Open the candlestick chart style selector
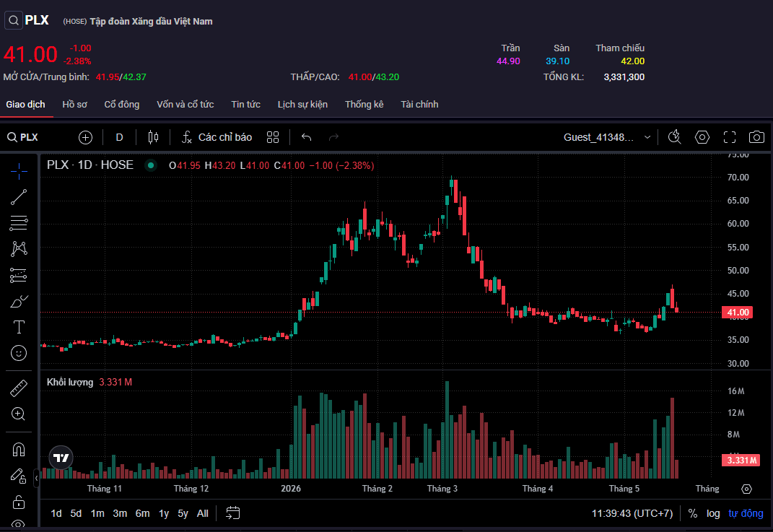 [x=153, y=138]
